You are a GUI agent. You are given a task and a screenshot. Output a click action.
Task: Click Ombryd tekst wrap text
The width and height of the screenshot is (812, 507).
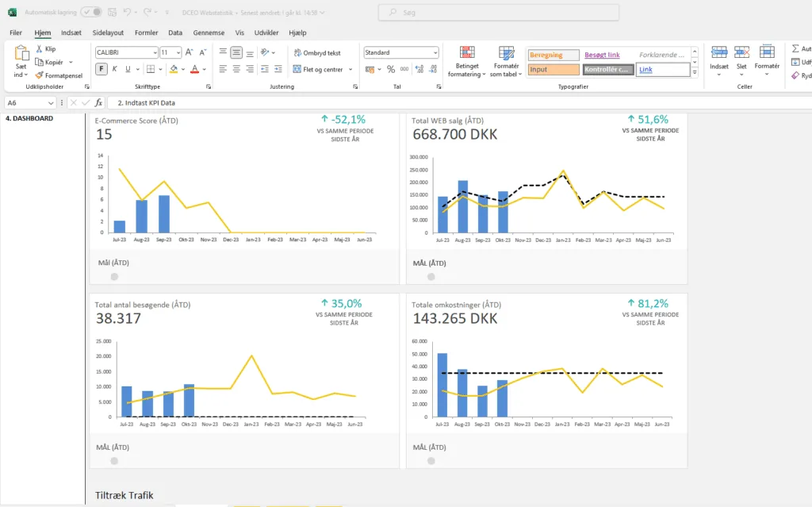317,53
